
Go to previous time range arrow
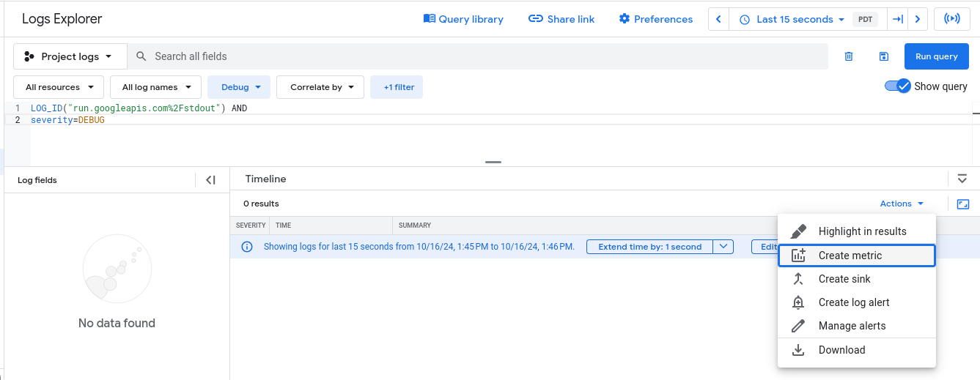click(x=719, y=19)
